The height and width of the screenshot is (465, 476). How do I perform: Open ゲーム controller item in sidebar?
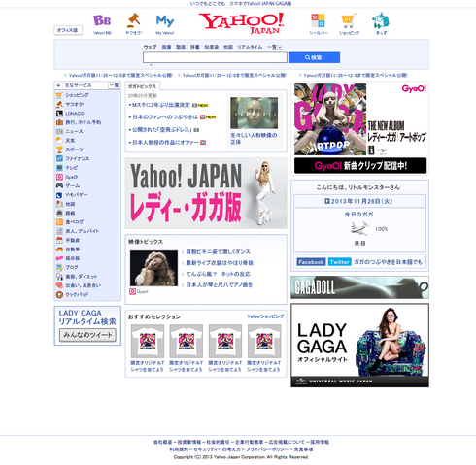[72, 185]
